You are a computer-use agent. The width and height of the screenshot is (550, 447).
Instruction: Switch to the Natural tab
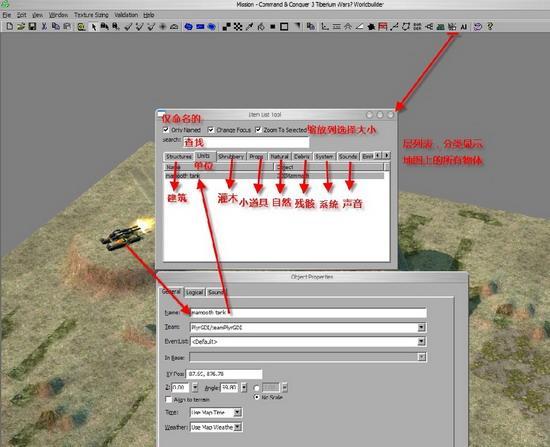(280, 156)
